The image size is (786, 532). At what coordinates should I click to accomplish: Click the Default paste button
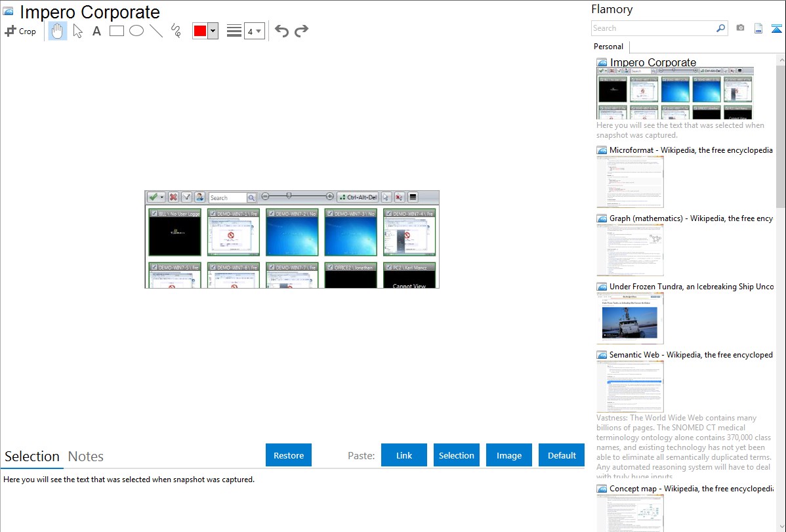562,455
